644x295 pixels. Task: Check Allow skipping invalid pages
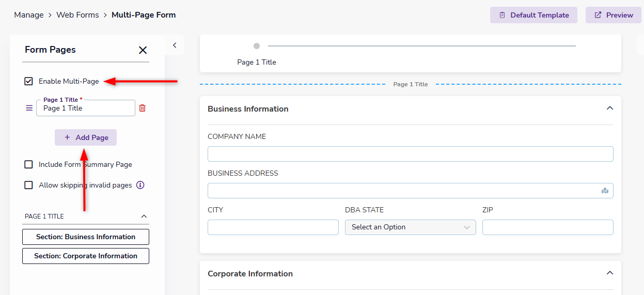29,185
